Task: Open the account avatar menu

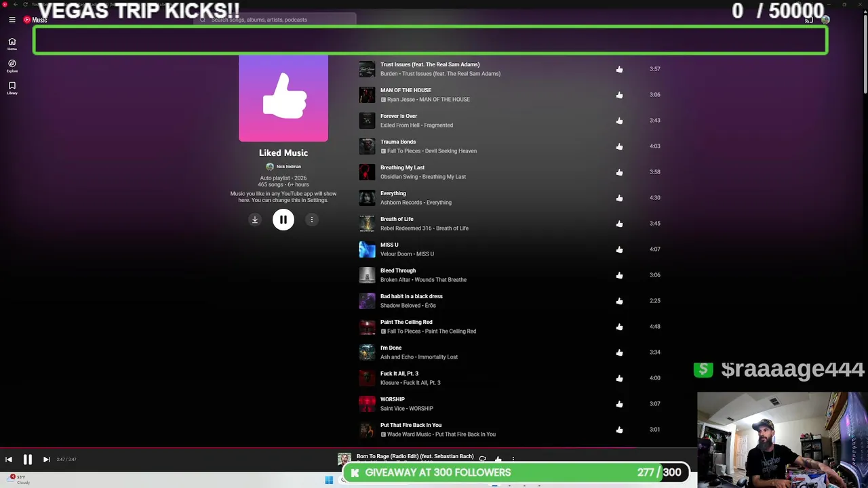Action: click(825, 20)
